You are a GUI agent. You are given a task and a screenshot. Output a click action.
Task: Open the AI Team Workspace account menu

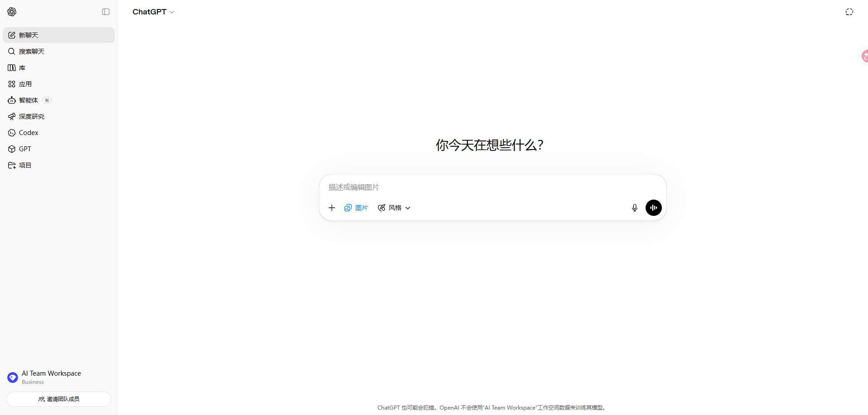(59, 378)
